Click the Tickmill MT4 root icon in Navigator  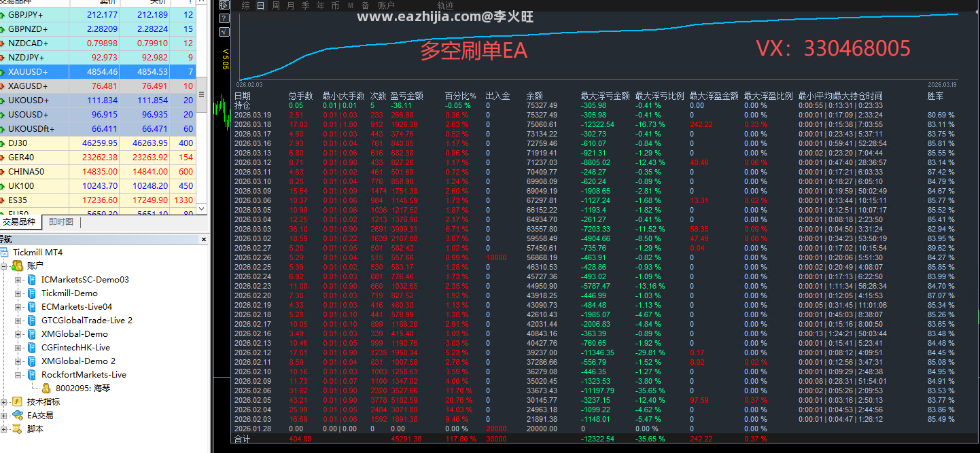click(x=4, y=253)
